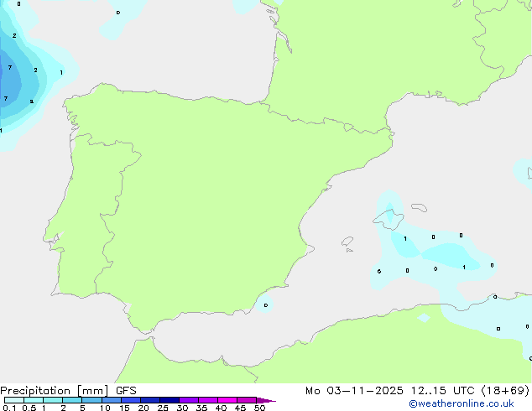Pick the 40–45 mm magenta swatch
Viewport: 532px width, 411px height.
tap(227, 400)
